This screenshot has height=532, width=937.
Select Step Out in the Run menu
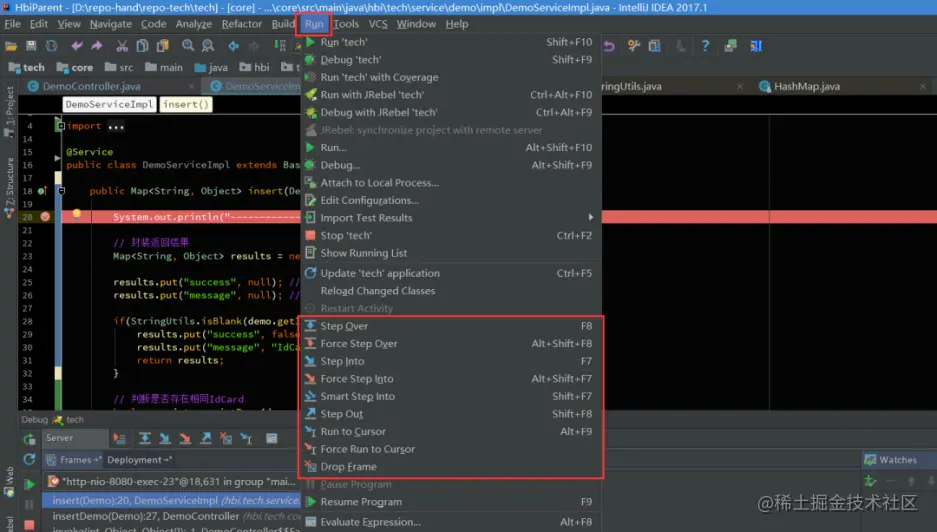tap(451, 414)
